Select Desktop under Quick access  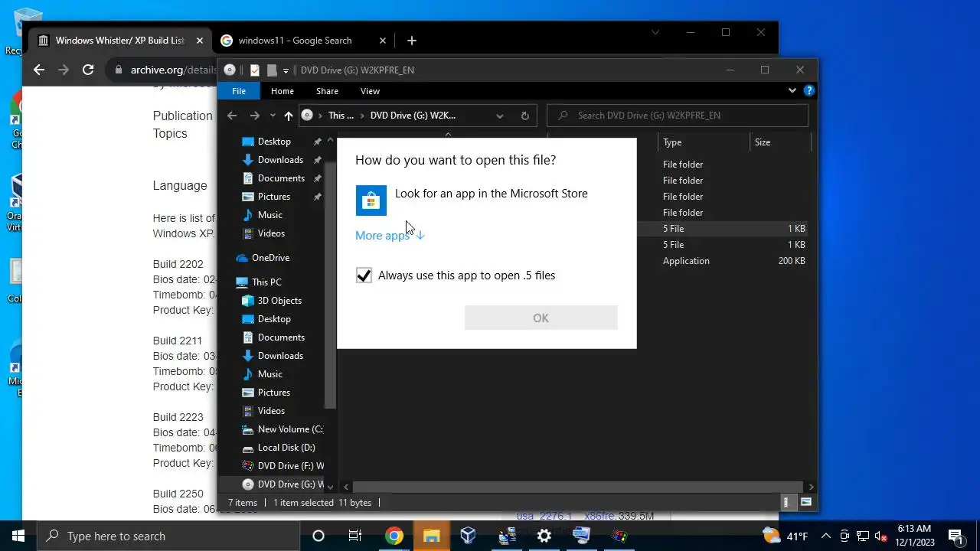pos(274,142)
